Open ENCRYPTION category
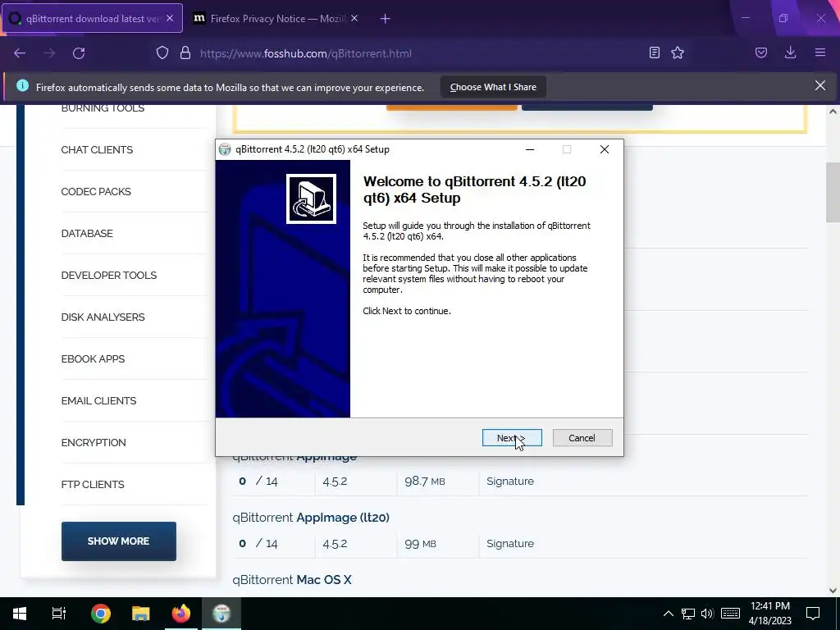 pyautogui.click(x=94, y=442)
